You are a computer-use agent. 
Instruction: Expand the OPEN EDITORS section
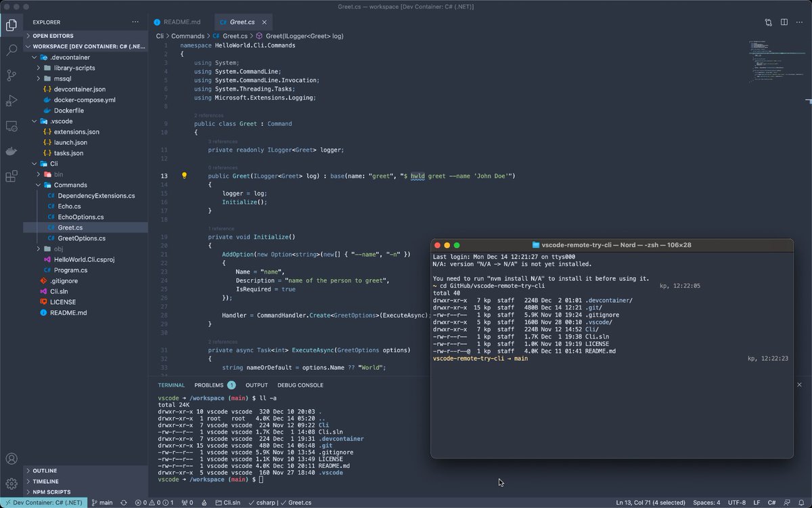coord(85,36)
